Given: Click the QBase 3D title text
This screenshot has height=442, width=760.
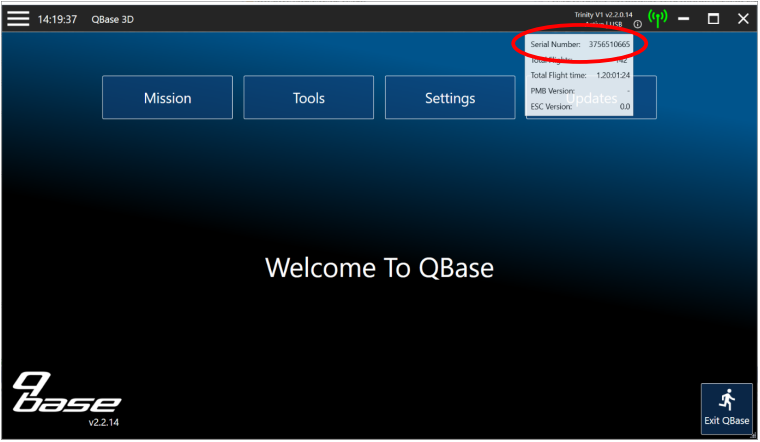Looking at the screenshot, I should [x=112, y=19].
